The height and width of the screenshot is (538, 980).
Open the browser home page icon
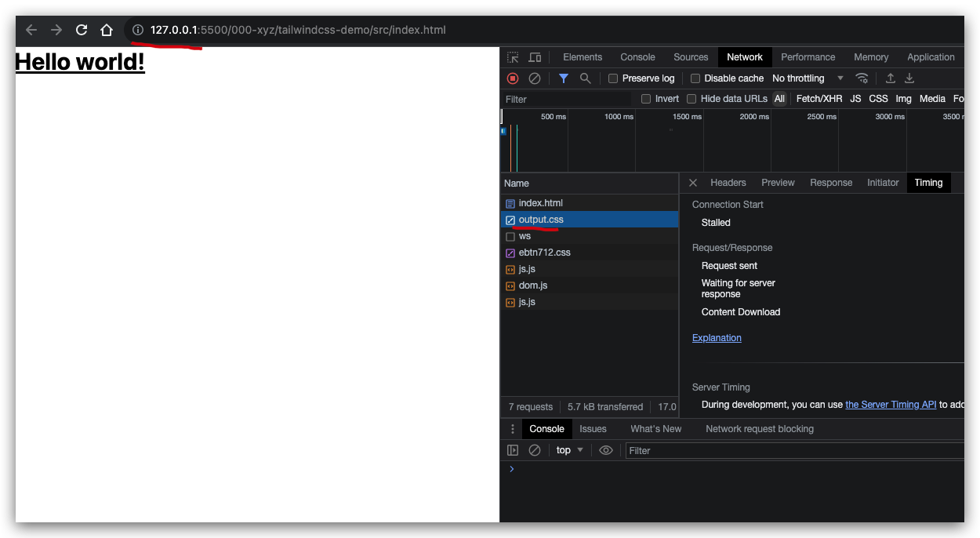click(107, 30)
